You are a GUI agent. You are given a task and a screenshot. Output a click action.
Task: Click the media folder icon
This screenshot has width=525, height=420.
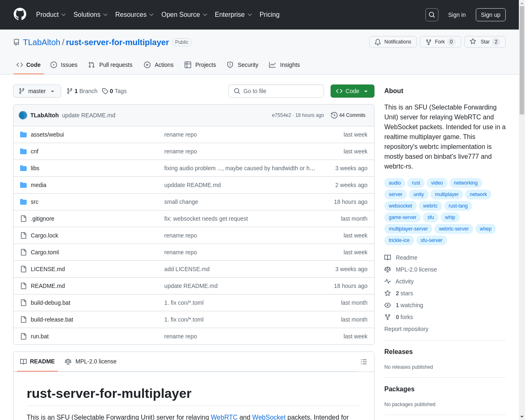click(x=23, y=185)
